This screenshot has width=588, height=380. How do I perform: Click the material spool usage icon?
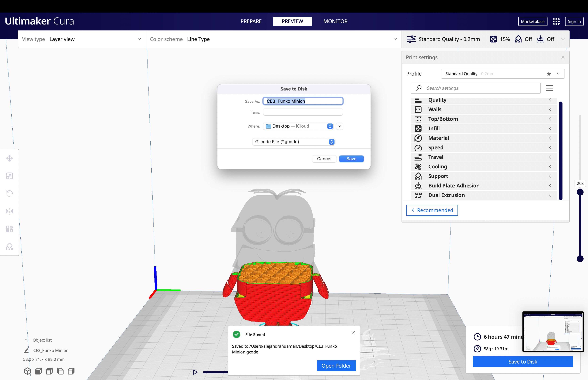[x=477, y=349]
